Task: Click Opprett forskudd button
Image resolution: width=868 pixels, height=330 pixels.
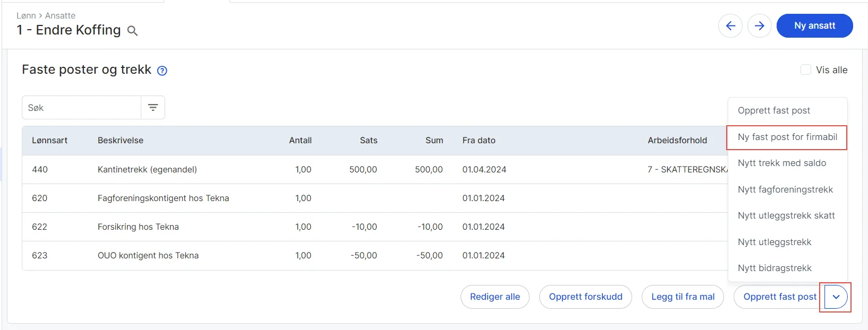Action: 585,297
